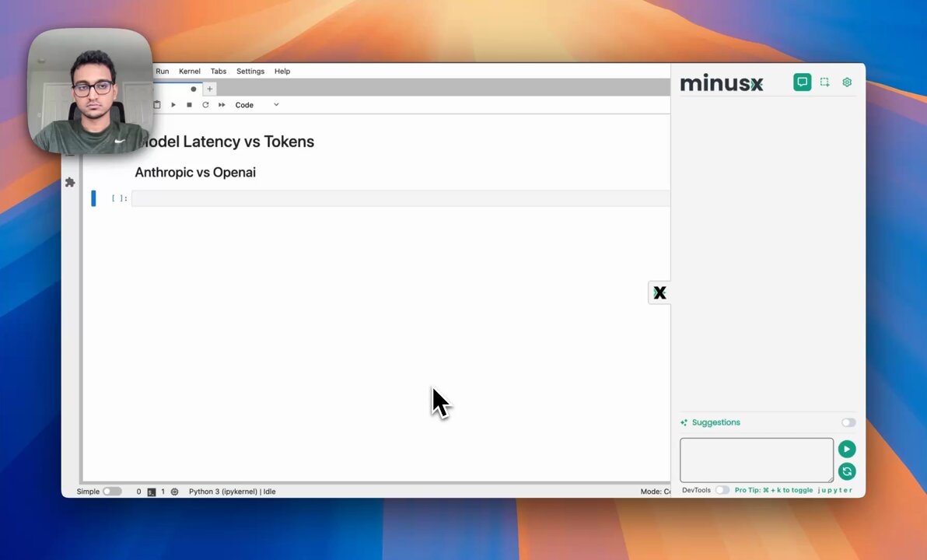Image resolution: width=927 pixels, height=560 pixels.
Task: Open the Code cell type dropdown
Action: coord(257,105)
